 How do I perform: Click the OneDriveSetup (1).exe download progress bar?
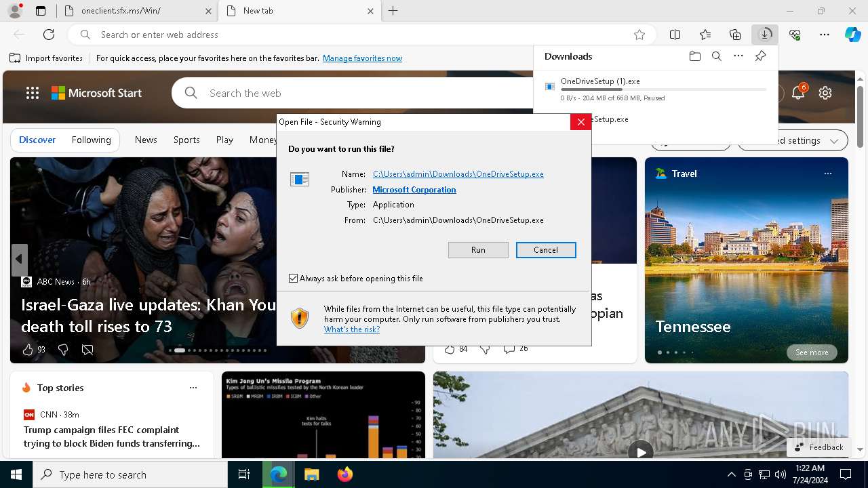coord(664,89)
